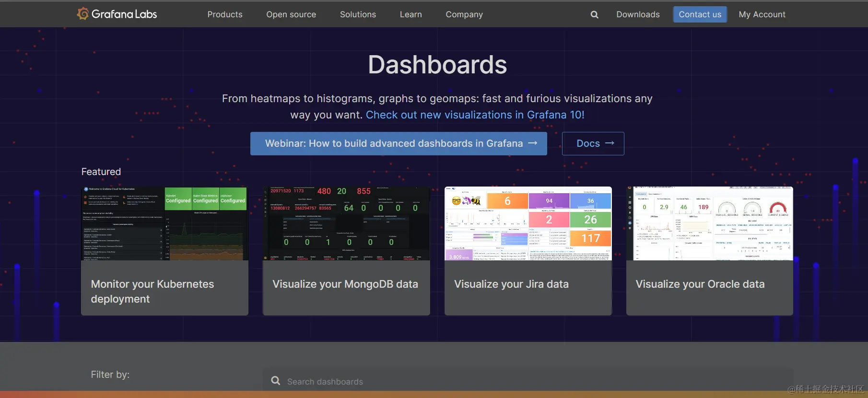Open the Open source menu
This screenshot has width=868, height=398.
pyautogui.click(x=291, y=14)
